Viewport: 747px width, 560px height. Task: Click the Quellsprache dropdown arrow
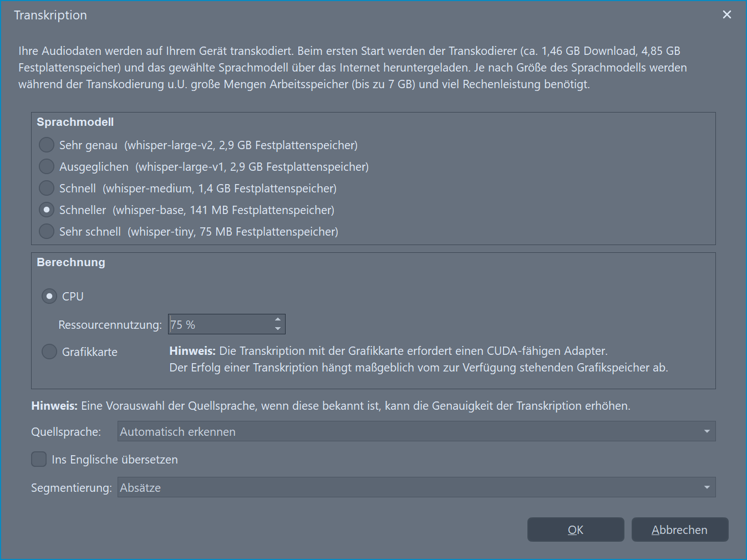click(707, 432)
